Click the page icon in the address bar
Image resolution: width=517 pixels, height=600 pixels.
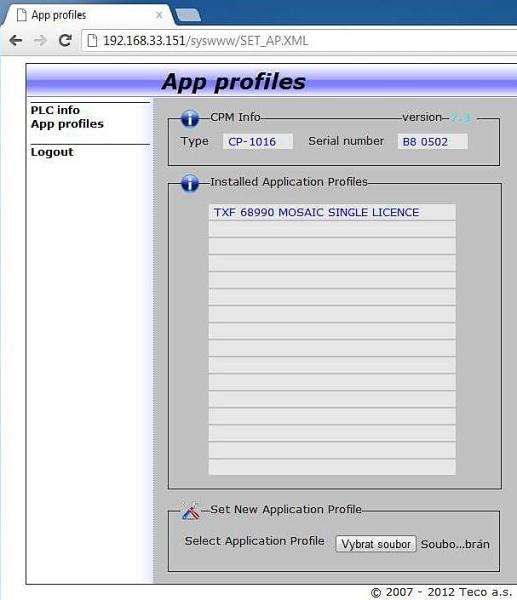click(92, 41)
